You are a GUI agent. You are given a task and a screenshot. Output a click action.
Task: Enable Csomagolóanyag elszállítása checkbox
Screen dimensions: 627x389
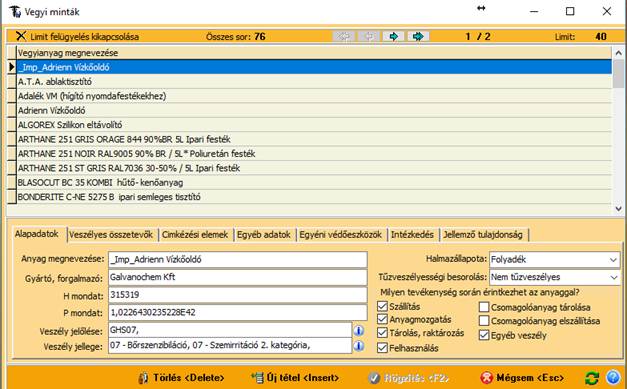(484, 321)
